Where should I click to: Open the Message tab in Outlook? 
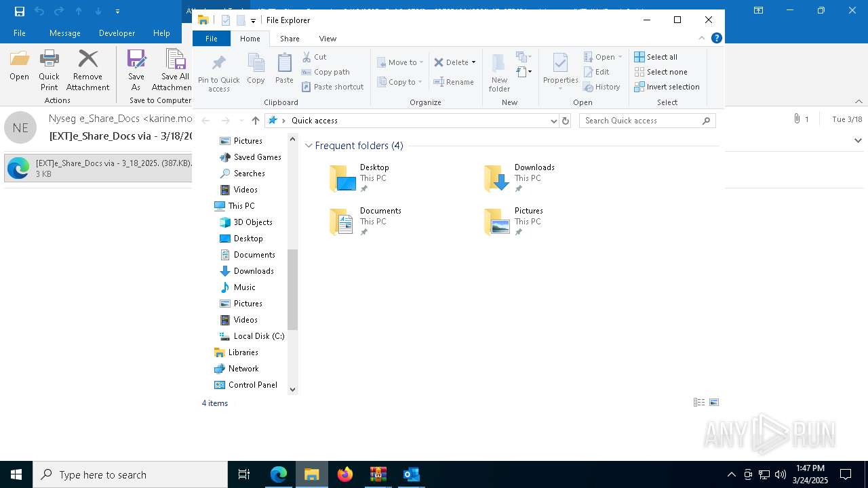(65, 33)
